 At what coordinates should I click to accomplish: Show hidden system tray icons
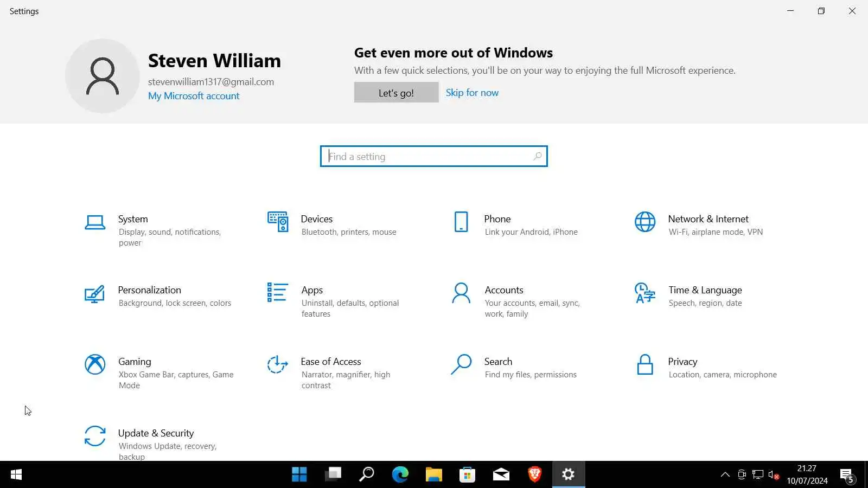(725, 475)
